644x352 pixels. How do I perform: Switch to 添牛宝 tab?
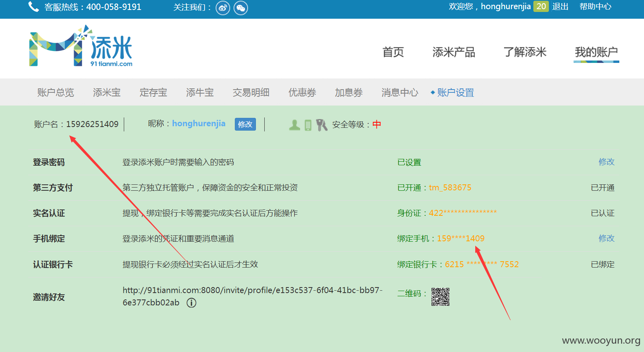click(200, 92)
